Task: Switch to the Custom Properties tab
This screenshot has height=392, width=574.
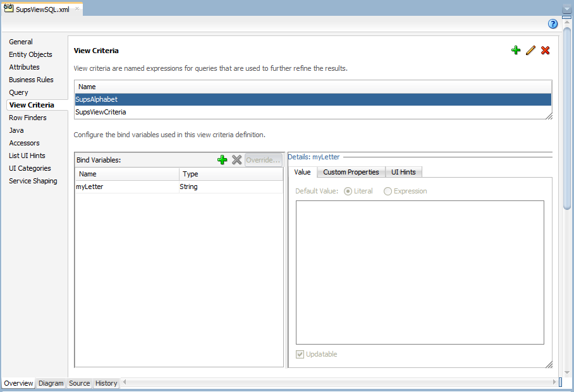Action: 351,172
